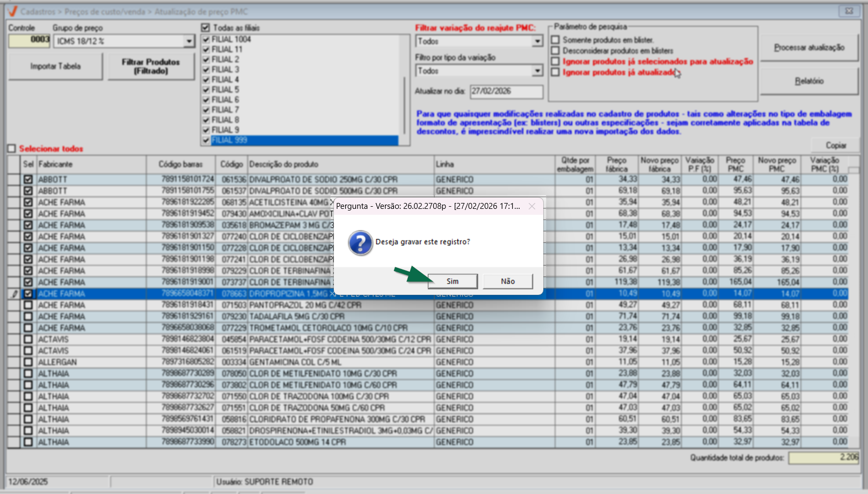
Task: Click Não to decline saving
Action: (507, 281)
